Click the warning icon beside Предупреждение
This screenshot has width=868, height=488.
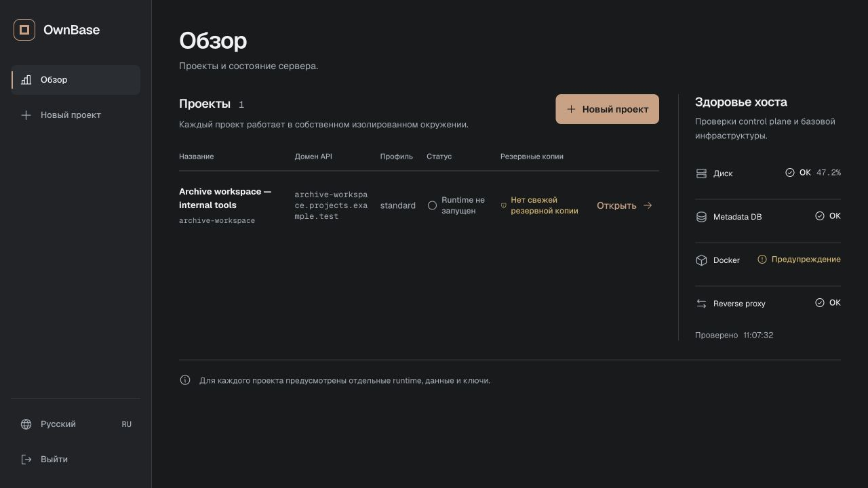coord(762,260)
